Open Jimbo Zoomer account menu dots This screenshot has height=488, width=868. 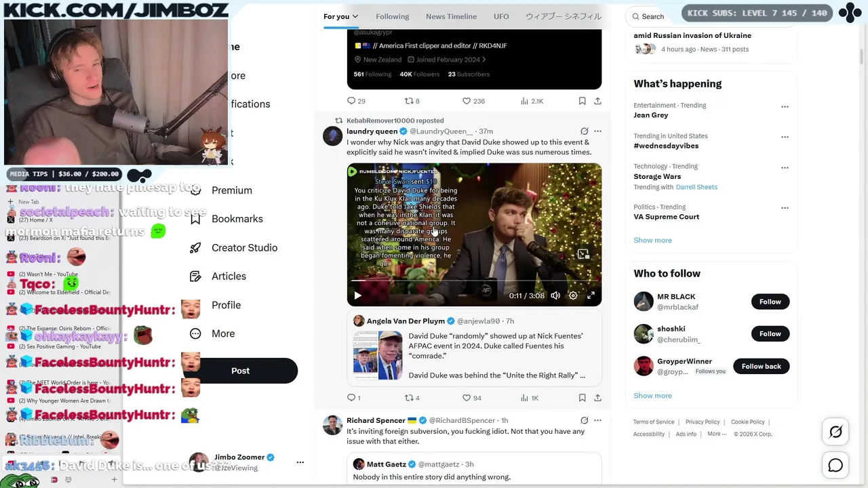pos(300,462)
